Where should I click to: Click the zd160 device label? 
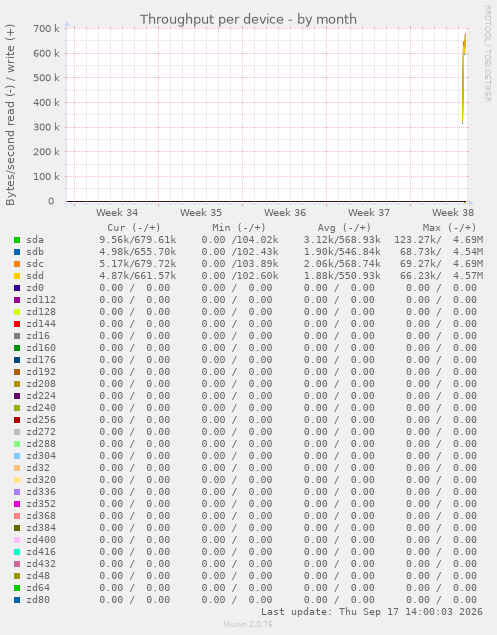(x=41, y=348)
